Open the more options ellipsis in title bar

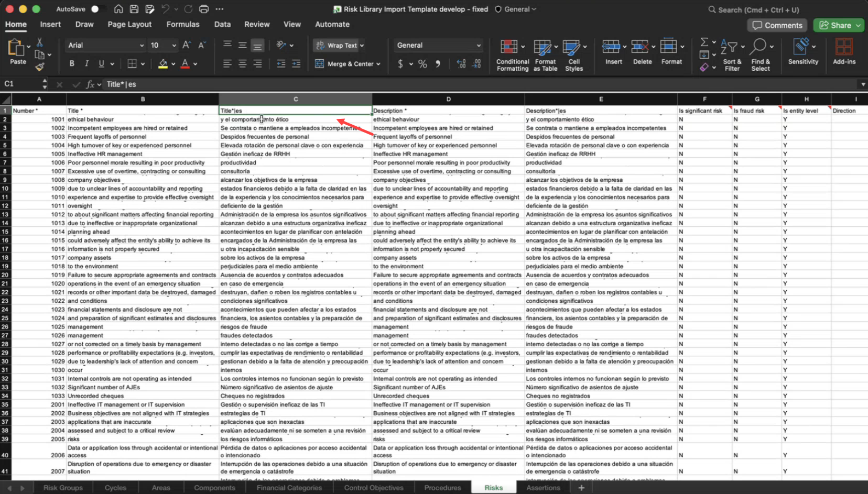click(220, 9)
